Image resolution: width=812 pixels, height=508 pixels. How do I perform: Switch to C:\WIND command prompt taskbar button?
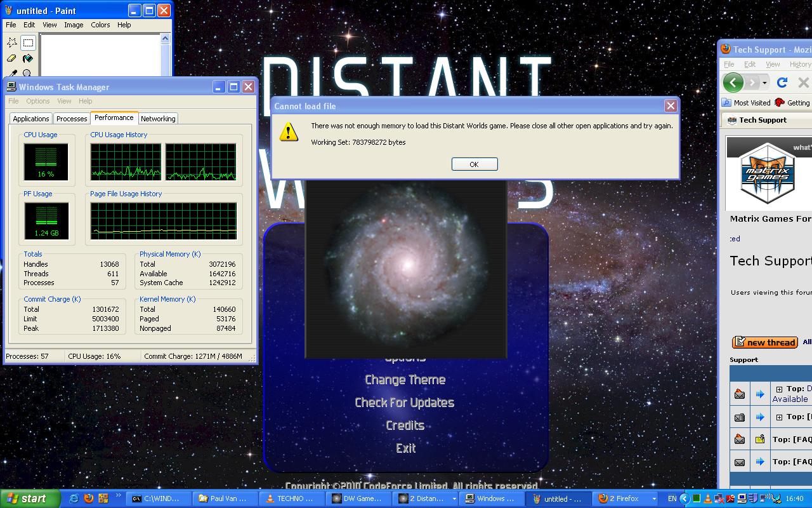pos(158,498)
